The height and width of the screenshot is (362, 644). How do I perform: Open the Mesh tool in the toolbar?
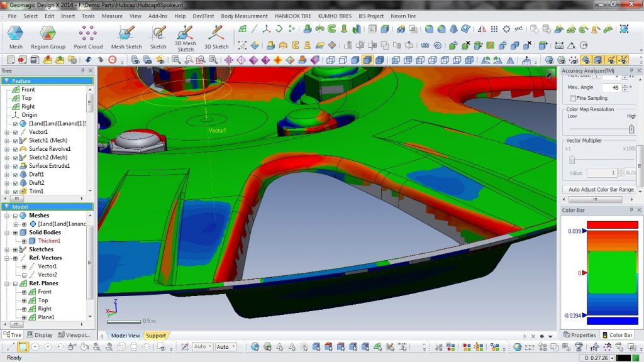coord(16,37)
